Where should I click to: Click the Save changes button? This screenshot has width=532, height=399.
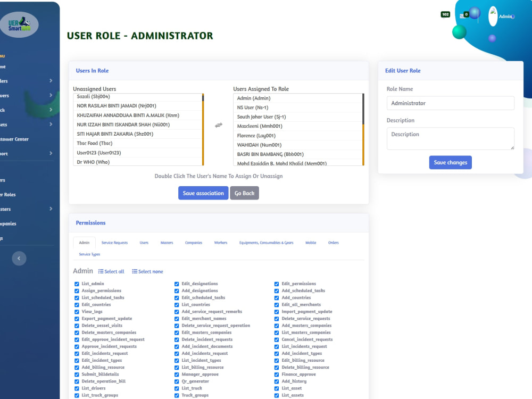tap(450, 162)
